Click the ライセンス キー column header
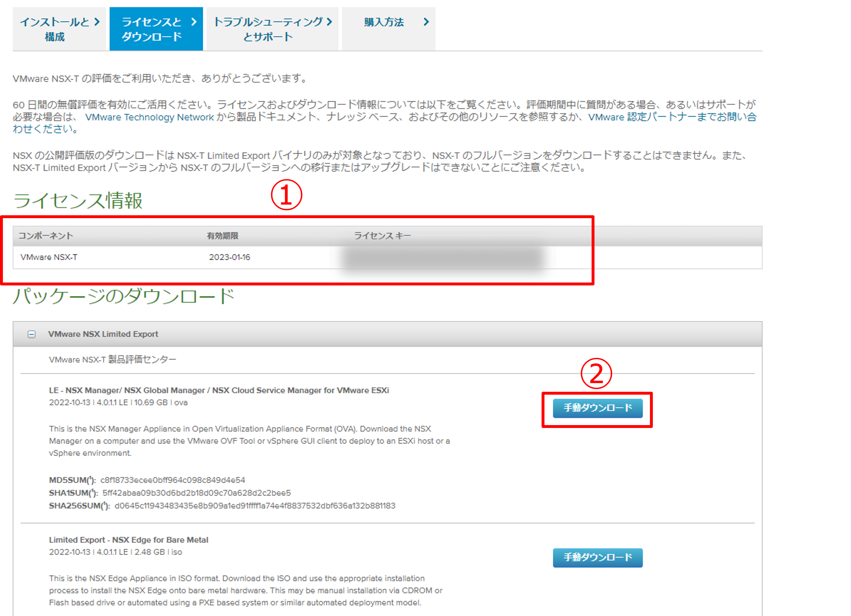851x616 pixels. click(382, 236)
